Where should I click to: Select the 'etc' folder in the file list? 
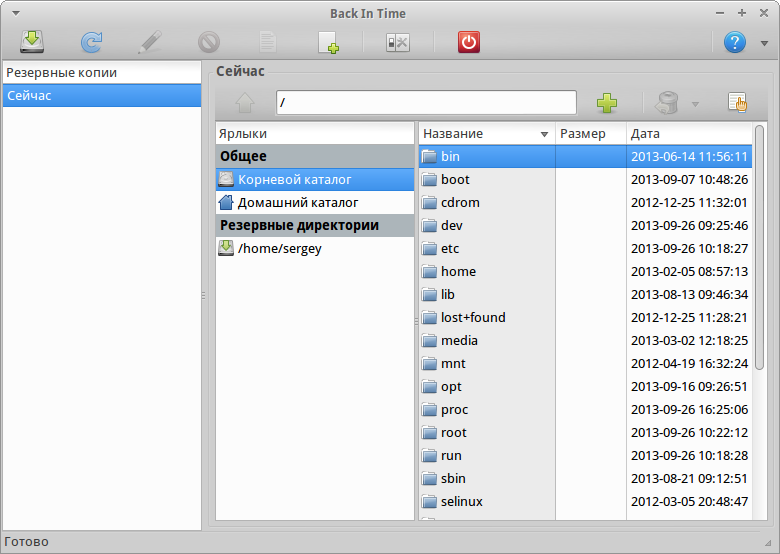coord(450,249)
